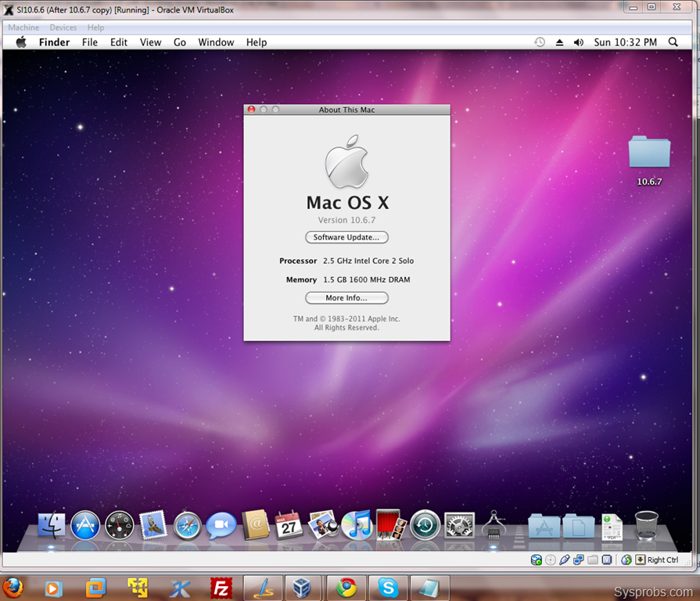Click the VirtualBox cube taskbar icon

tap(302, 588)
